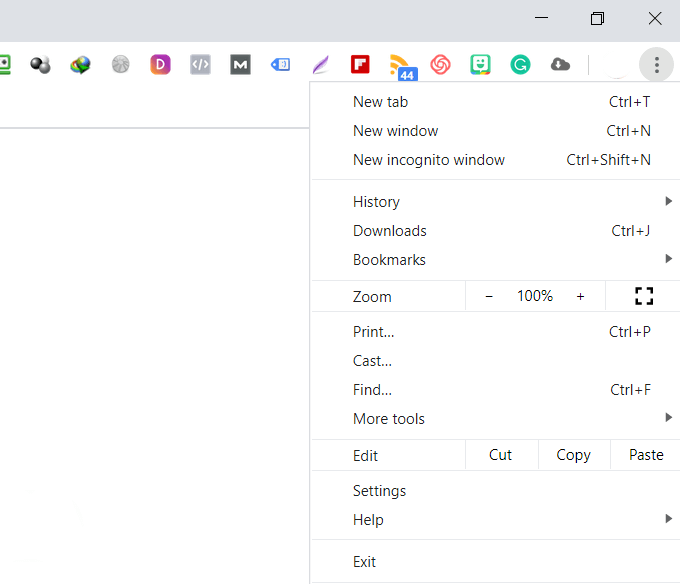The height and width of the screenshot is (584, 680).
Task: Click the black and gray spheres extension icon
Action: point(40,65)
